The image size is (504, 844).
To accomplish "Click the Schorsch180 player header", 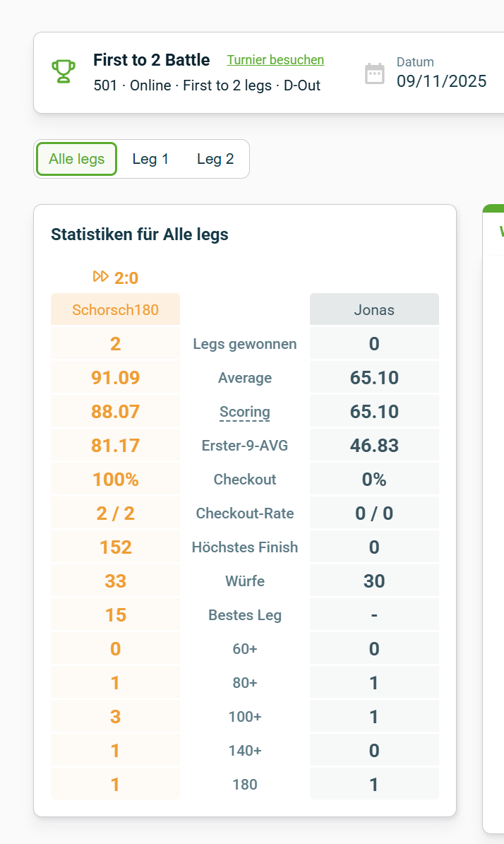I will [116, 309].
